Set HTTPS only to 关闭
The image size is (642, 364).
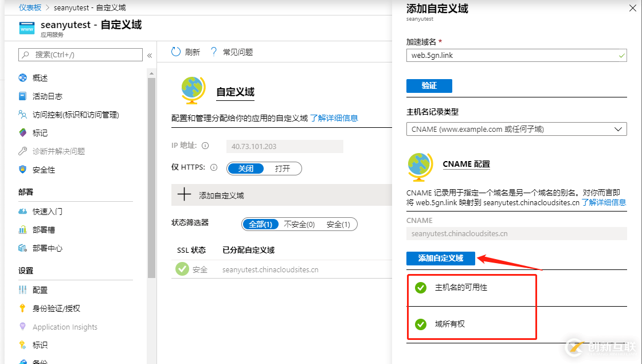click(246, 169)
